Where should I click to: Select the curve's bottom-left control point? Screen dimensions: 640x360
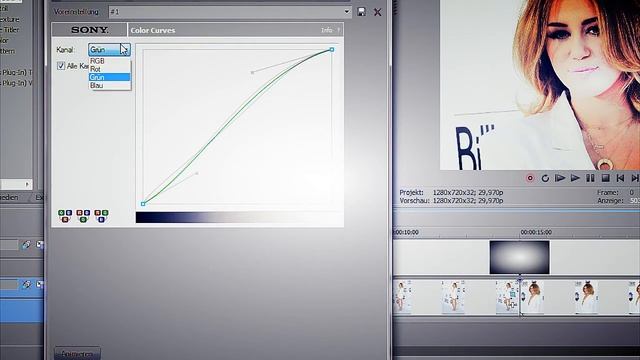pos(143,204)
